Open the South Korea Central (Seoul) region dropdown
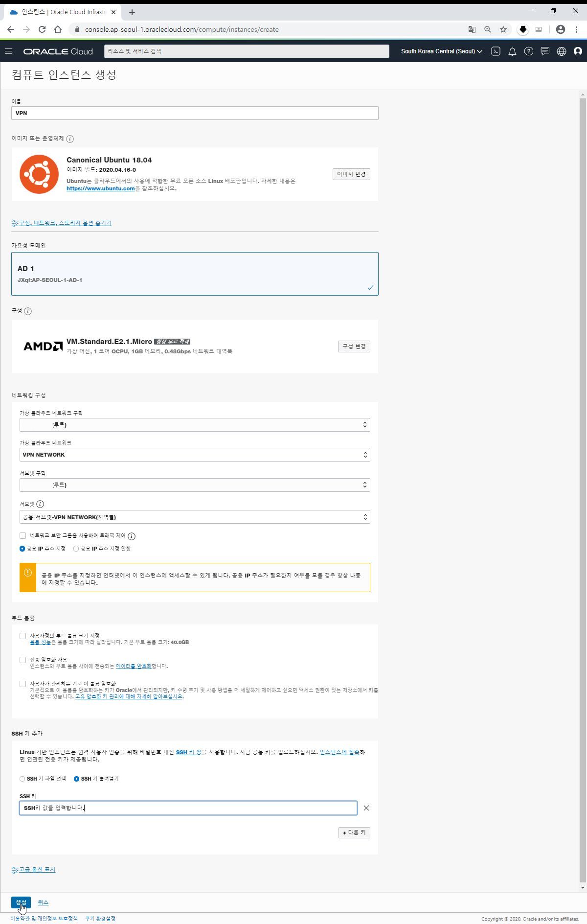 coord(441,51)
